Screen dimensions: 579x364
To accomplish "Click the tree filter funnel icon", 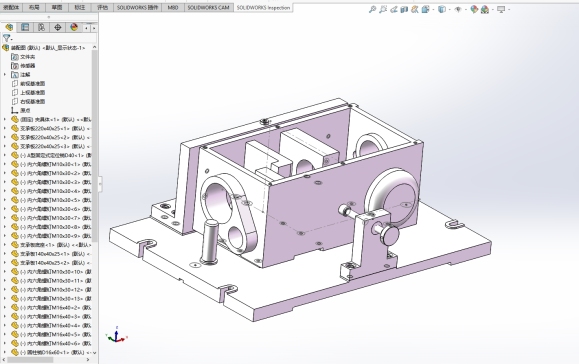I will [x=7, y=38].
